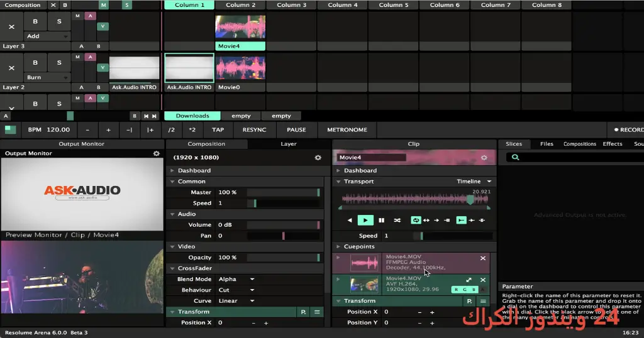Toggle Layer 2 video V indicator

tap(103, 67)
